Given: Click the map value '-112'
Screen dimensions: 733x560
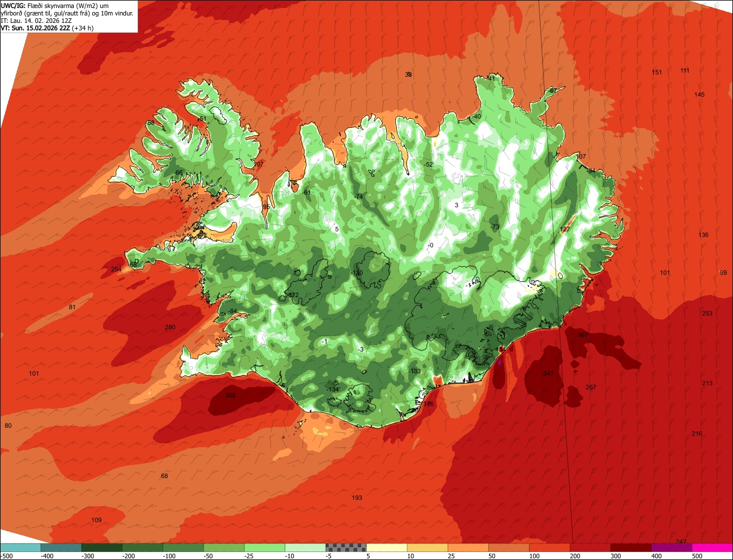Looking at the screenshot, I should [x=293, y=295].
